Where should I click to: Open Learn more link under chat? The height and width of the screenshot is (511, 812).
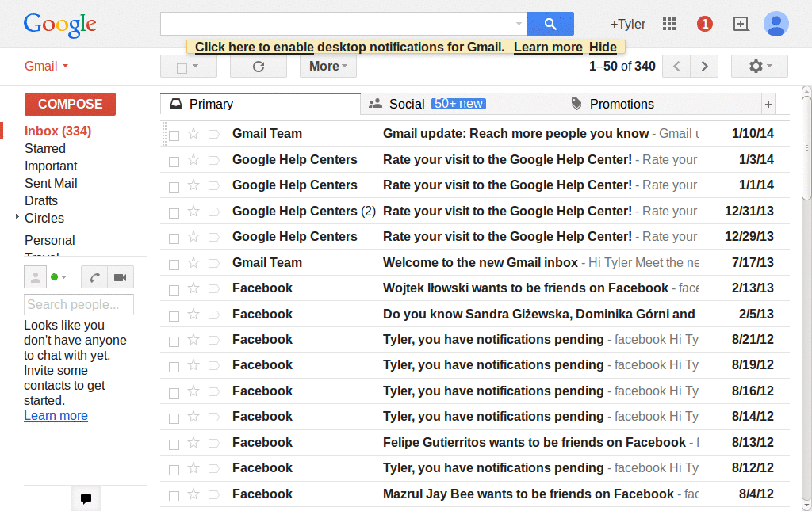56,416
